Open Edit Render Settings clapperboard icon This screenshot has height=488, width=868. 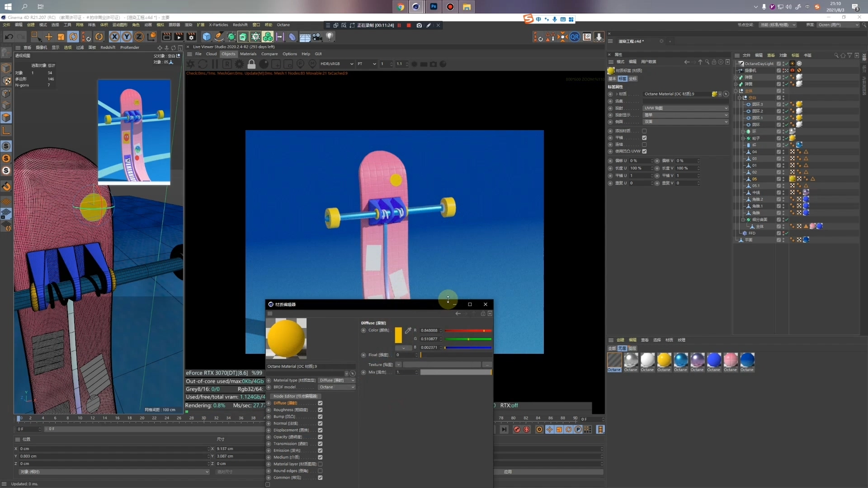(x=191, y=37)
